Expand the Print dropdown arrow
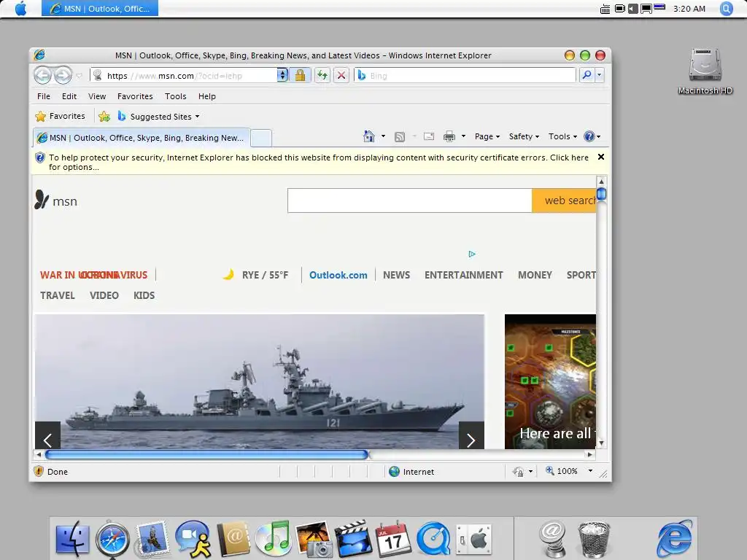Viewport: 747px width, 560px height. click(x=463, y=136)
